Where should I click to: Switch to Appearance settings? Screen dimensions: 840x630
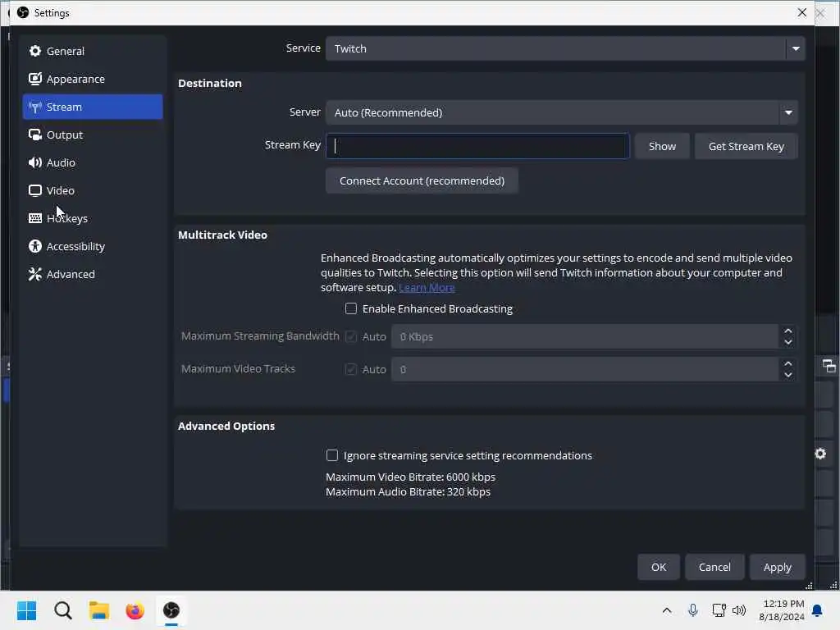pyautogui.click(x=93, y=79)
